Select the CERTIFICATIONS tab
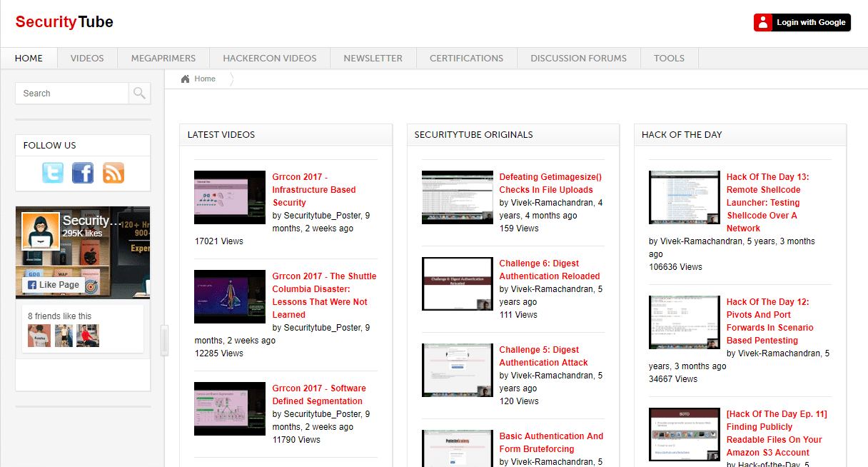The image size is (868, 467). (x=466, y=59)
